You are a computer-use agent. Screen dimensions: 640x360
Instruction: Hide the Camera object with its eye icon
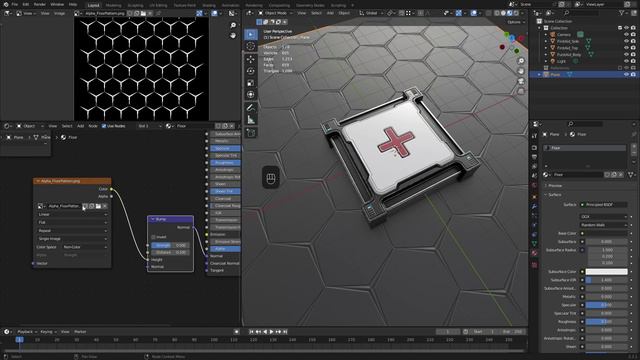pyautogui.click(x=626, y=35)
